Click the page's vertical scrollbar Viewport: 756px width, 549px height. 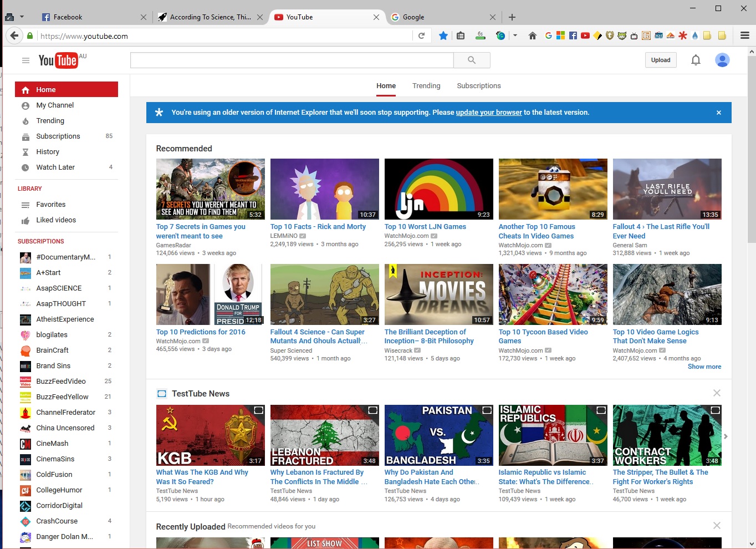752,150
